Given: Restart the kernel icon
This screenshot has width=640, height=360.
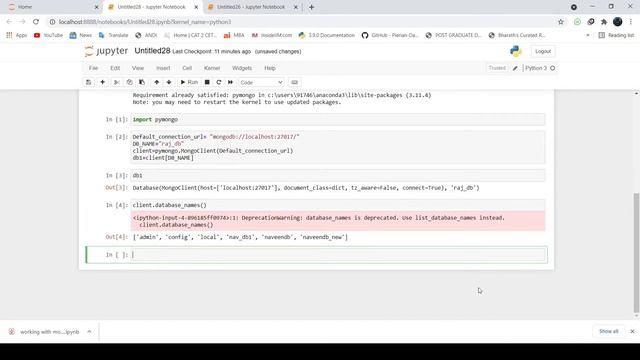Looking at the screenshot, I should click(219, 82).
